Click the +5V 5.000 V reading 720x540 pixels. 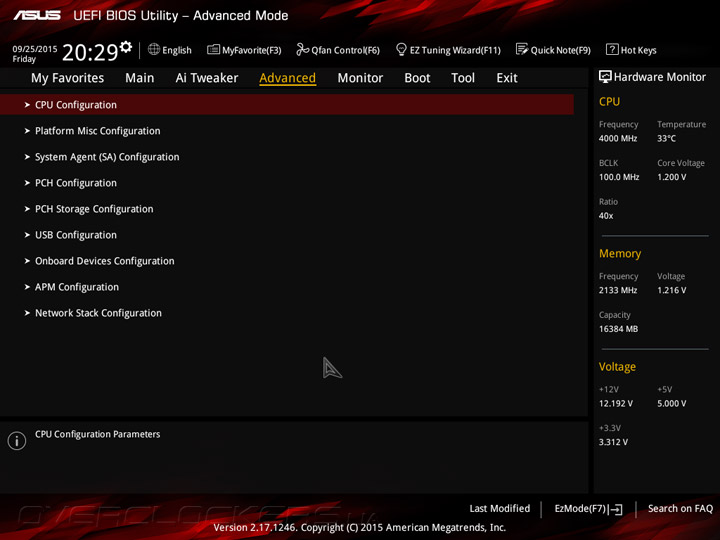click(x=672, y=404)
